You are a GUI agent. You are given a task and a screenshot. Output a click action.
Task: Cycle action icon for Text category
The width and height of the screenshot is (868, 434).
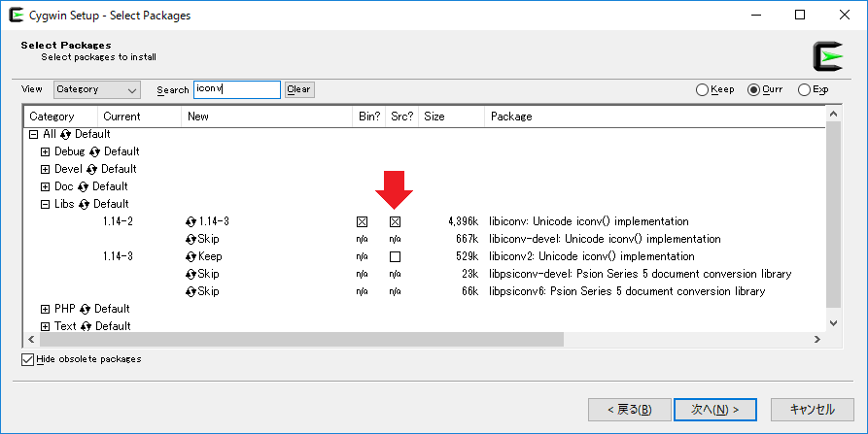(86, 327)
